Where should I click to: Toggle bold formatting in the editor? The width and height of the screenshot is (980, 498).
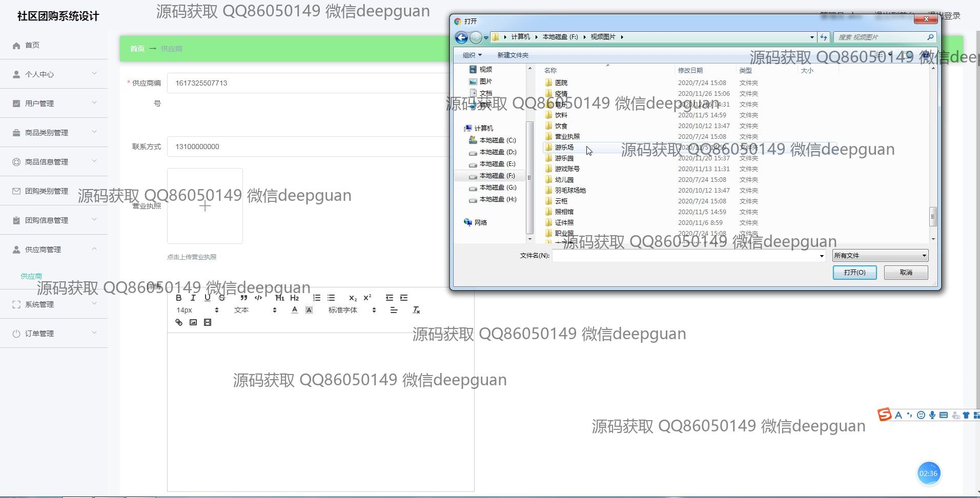pos(179,298)
